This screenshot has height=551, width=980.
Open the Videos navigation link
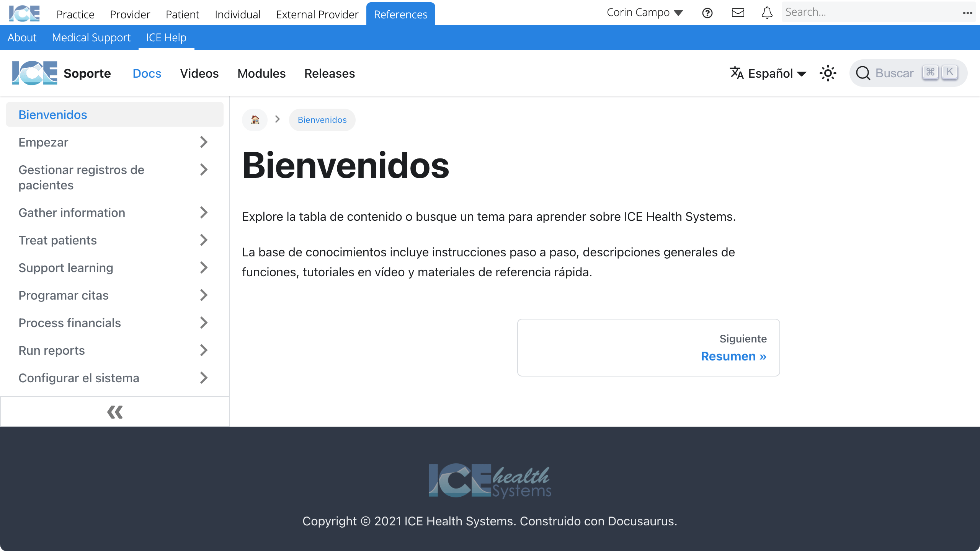click(x=199, y=73)
